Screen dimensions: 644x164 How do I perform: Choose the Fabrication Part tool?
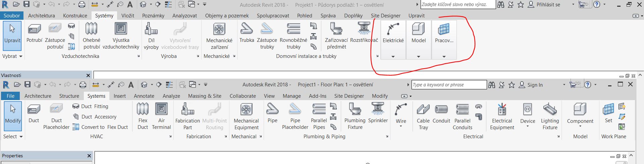point(187,117)
